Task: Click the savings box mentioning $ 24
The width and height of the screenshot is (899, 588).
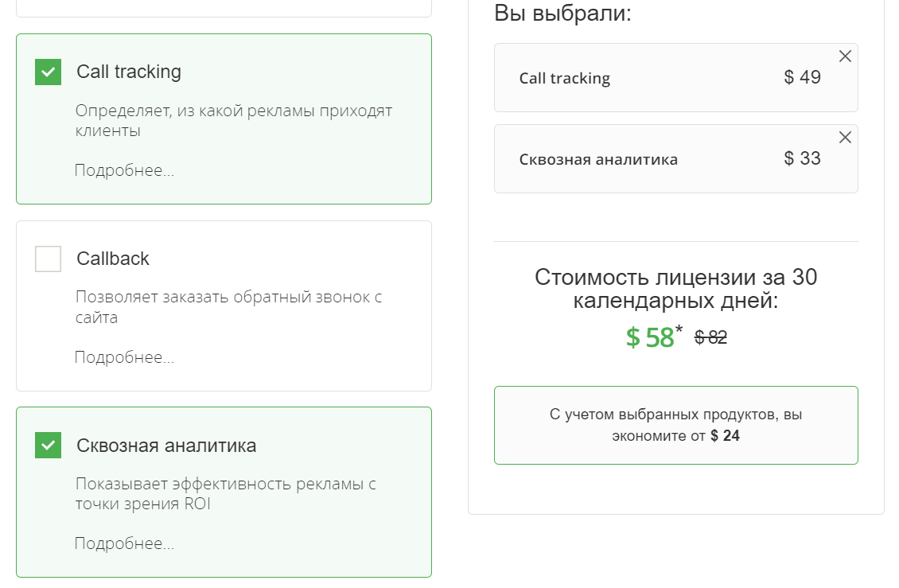Action: click(x=676, y=425)
